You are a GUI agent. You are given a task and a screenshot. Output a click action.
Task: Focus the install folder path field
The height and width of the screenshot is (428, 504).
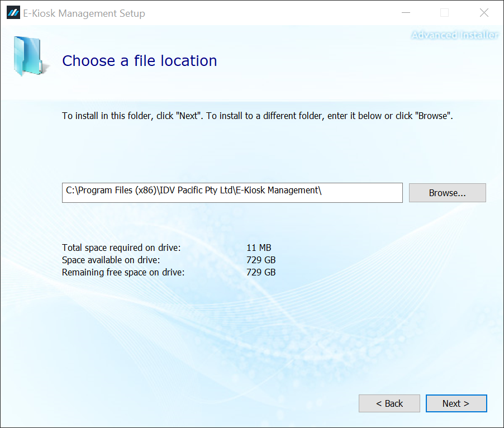(x=232, y=193)
